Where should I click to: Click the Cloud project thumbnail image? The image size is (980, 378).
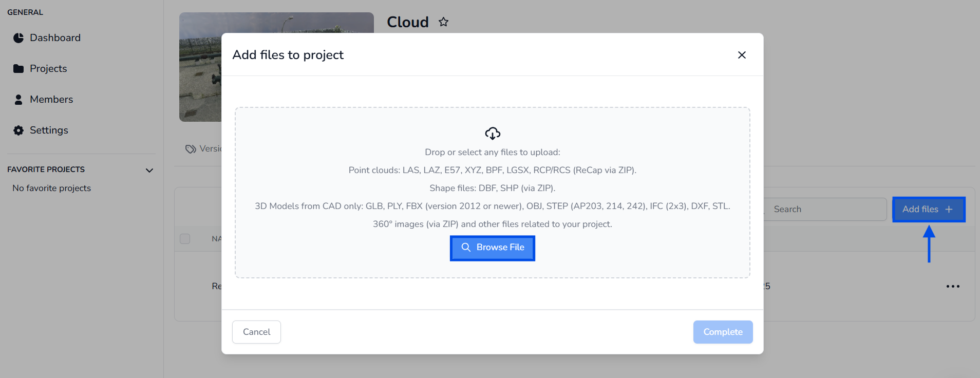200,67
